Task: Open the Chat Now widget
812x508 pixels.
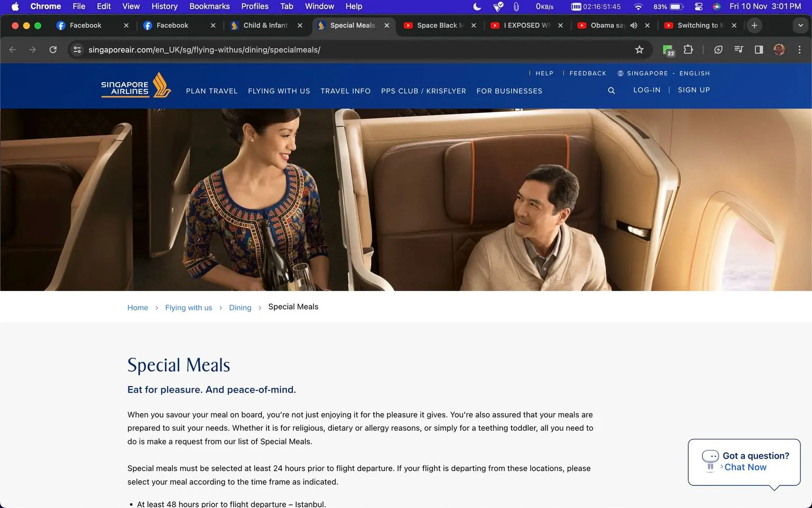Action: 744,467
